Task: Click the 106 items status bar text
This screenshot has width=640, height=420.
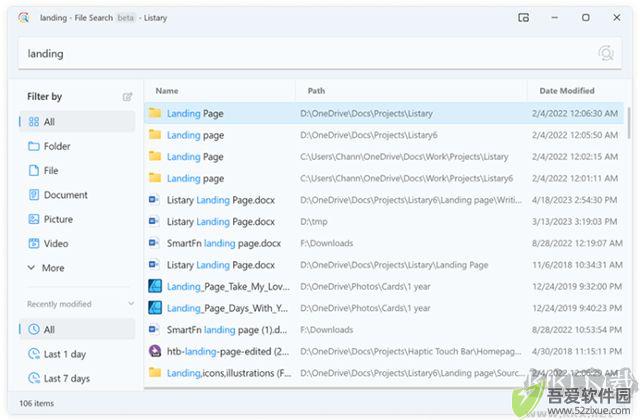Action: click(x=36, y=403)
